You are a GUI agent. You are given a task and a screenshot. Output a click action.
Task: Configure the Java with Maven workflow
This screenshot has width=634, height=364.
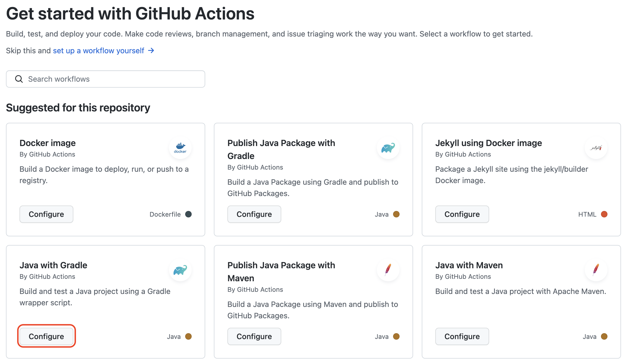[462, 336]
